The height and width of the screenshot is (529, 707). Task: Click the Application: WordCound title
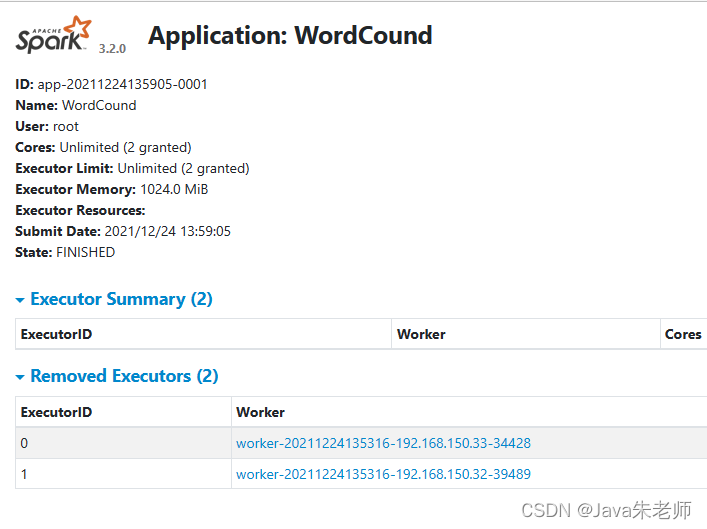[x=290, y=35]
